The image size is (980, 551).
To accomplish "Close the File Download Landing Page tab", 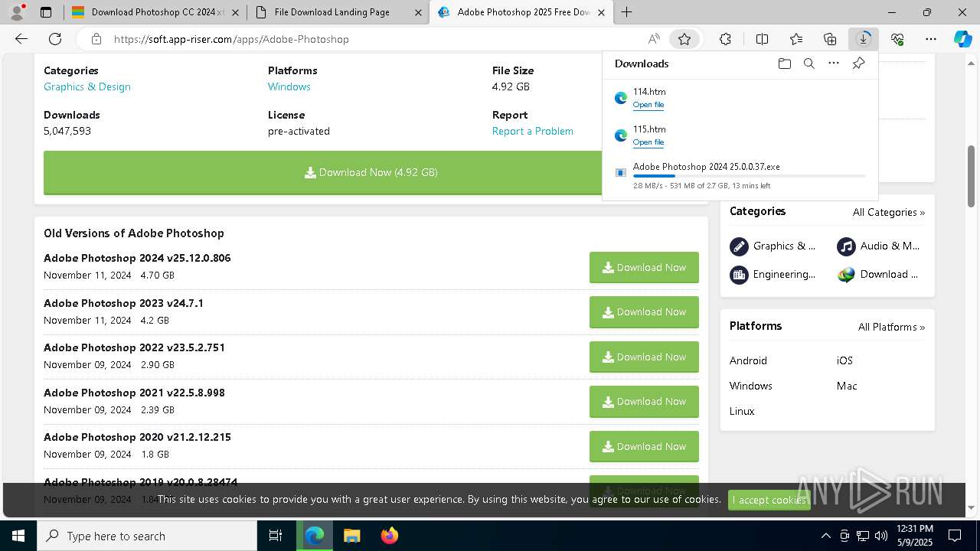I will (418, 12).
